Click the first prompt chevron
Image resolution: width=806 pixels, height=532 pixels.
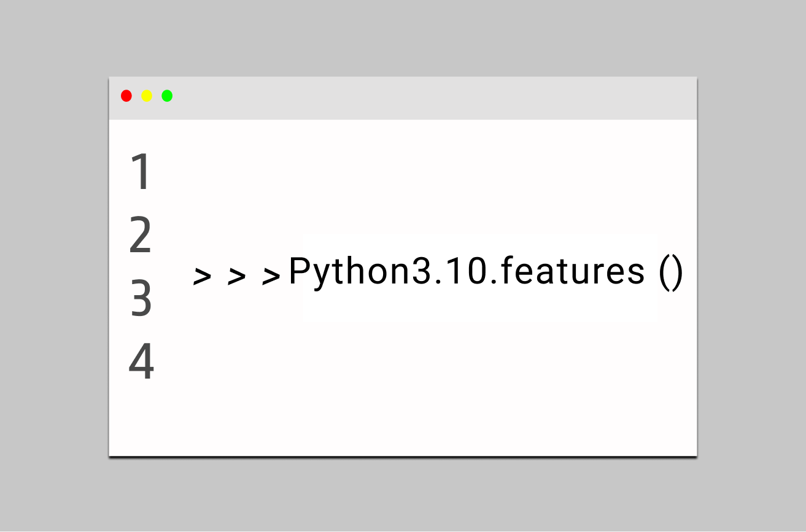pos(202,276)
